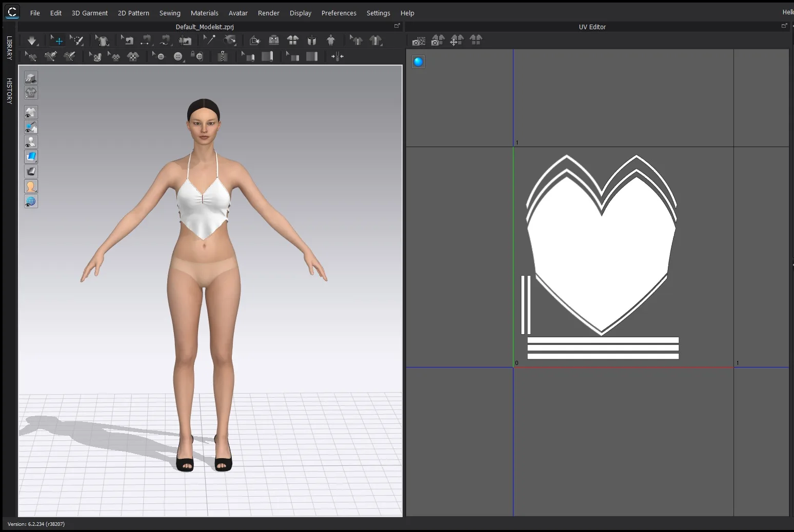
Task: Open the zipper-shirt tool flyout in toolbar
Action: point(375,40)
